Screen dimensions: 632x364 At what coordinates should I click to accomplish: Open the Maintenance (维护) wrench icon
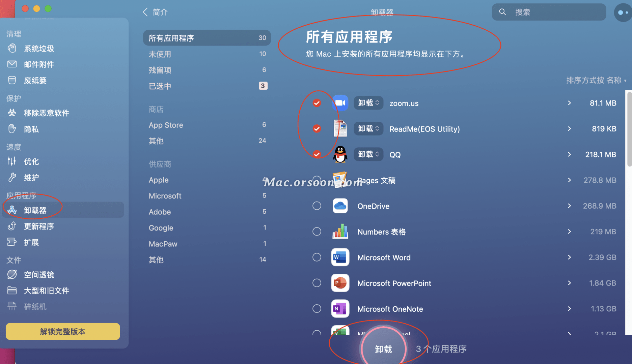12,177
